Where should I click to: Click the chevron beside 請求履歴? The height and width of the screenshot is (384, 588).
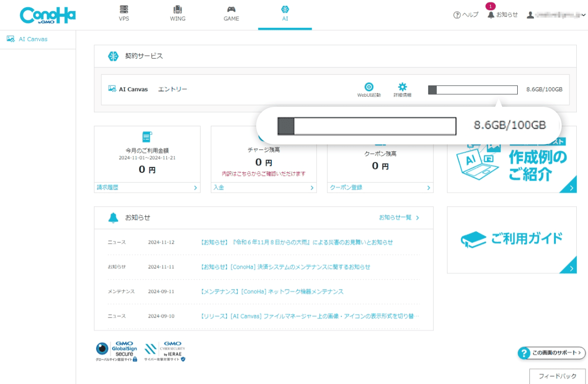click(195, 188)
